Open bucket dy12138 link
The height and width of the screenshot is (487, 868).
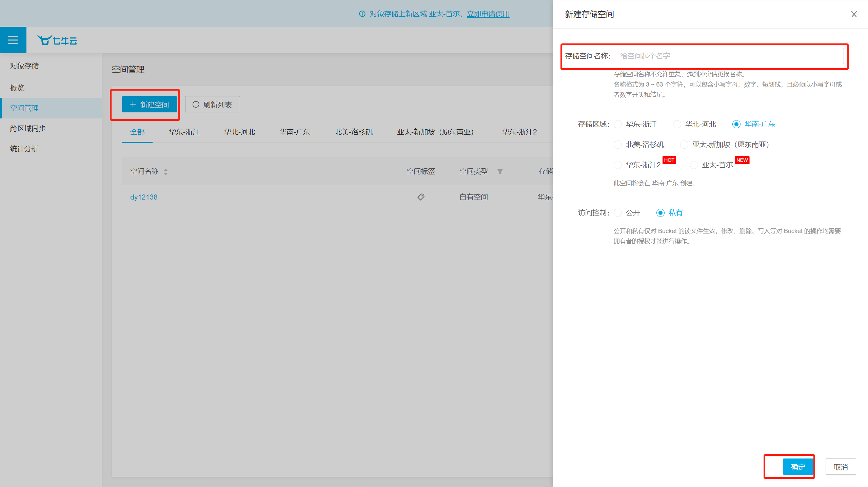[144, 197]
